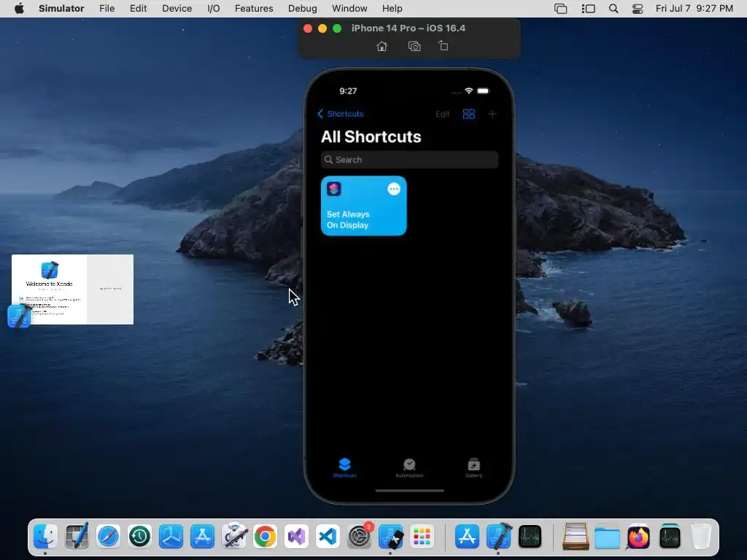The height and width of the screenshot is (560, 747).
Task: Click the Search field in All Shortcuts
Action: pyautogui.click(x=410, y=160)
